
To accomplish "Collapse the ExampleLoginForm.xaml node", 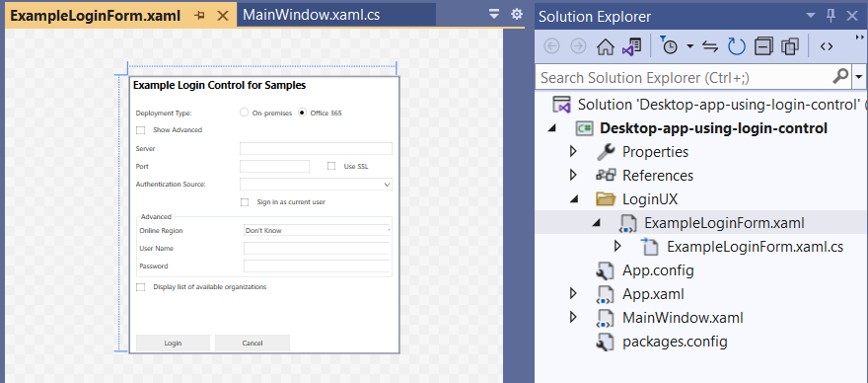I will pos(596,223).
